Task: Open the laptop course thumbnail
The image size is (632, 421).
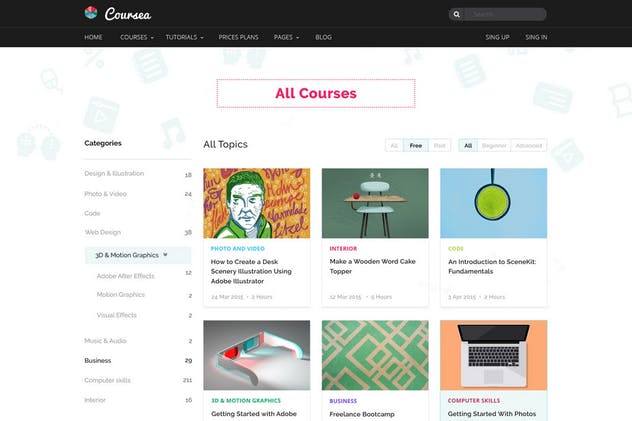Action: pos(493,355)
